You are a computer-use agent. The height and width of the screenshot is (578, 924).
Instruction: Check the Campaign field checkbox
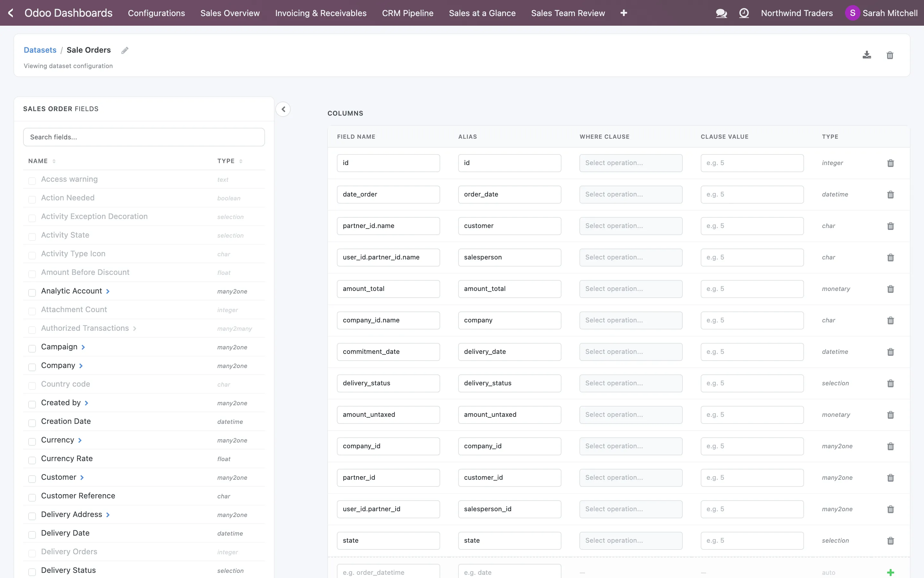[32, 348]
